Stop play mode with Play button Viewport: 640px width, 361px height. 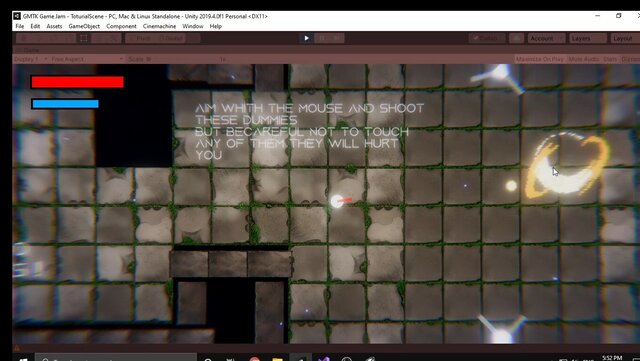click(x=307, y=38)
